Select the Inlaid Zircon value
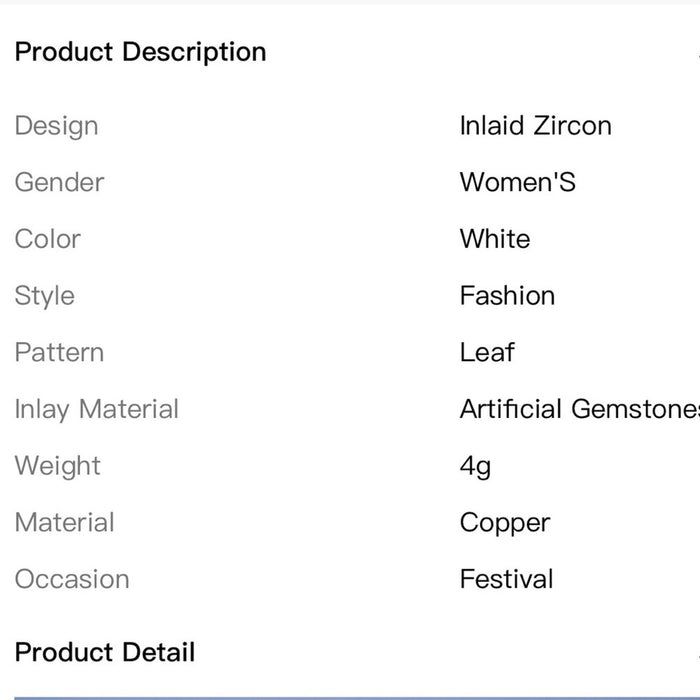 [535, 126]
